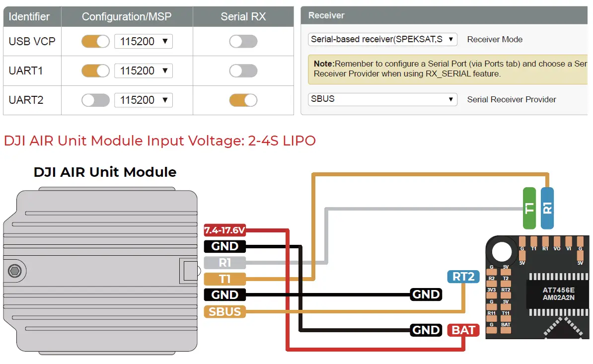This screenshot has height=364, width=593.
Task: Toggle USB VCP Configuration/MSP switch
Action: click(x=95, y=41)
